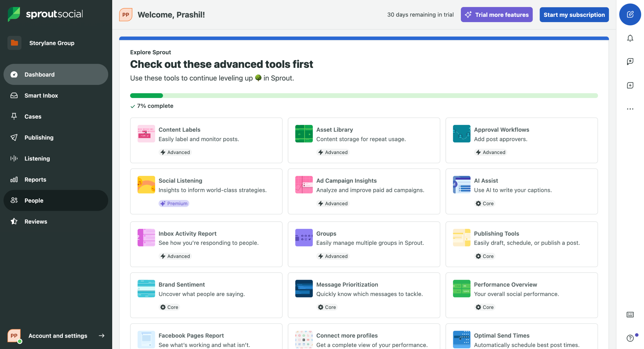Viewport: 644px width, 349px height.
Task: Click the Sprout Social leaf logo
Action: tap(14, 14)
